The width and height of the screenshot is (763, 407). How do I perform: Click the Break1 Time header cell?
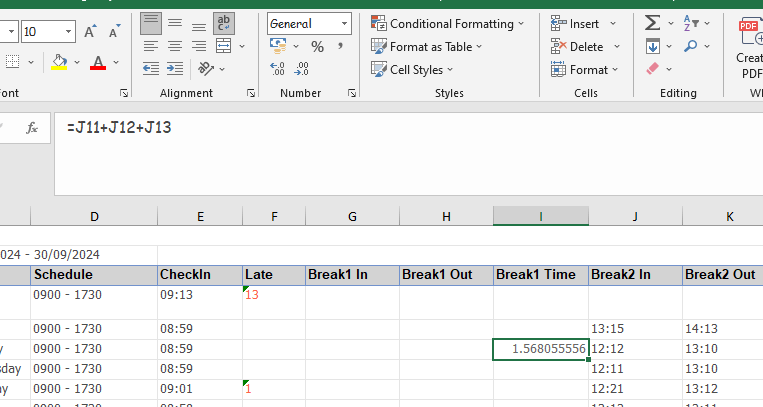pyautogui.click(x=541, y=275)
